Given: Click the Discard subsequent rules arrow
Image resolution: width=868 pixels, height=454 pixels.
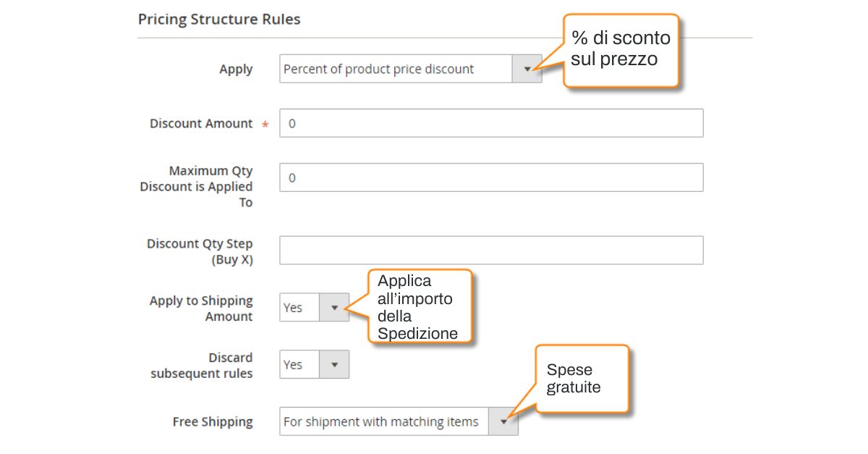Looking at the screenshot, I should [334, 364].
